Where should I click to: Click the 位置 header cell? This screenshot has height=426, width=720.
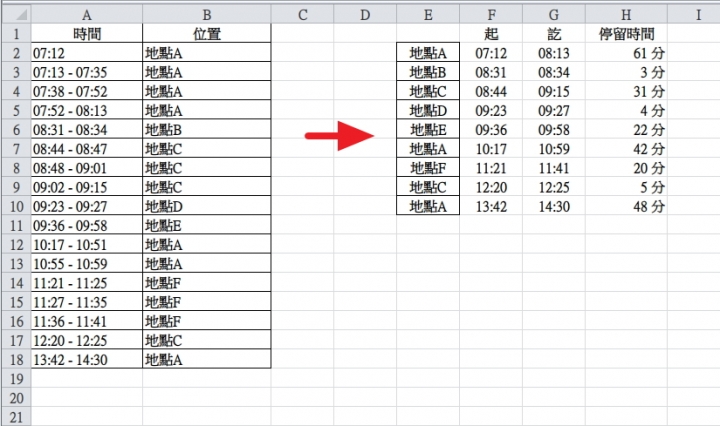point(207,33)
